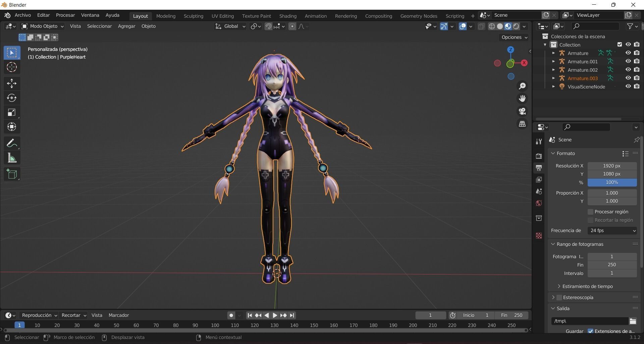Expand VisualSceneNode tree item
The image size is (644, 344).
pos(553,86)
